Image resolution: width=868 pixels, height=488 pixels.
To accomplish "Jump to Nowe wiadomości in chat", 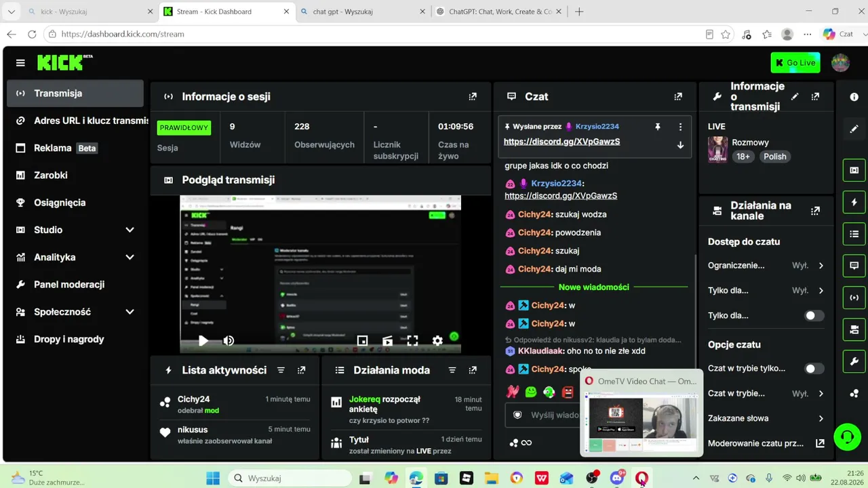I will 593,287.
